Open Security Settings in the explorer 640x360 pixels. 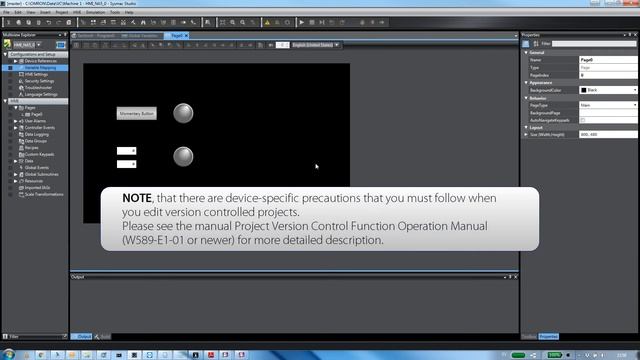39,81
